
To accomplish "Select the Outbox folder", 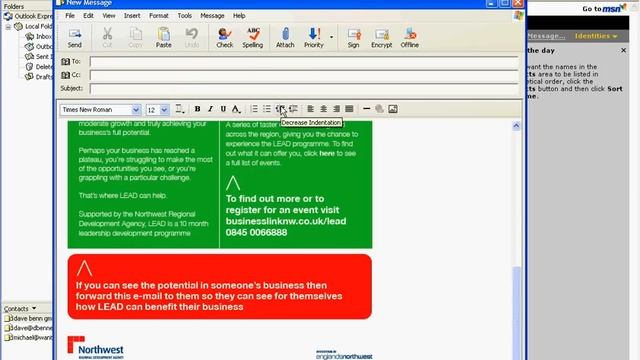I will click(39, 47).
